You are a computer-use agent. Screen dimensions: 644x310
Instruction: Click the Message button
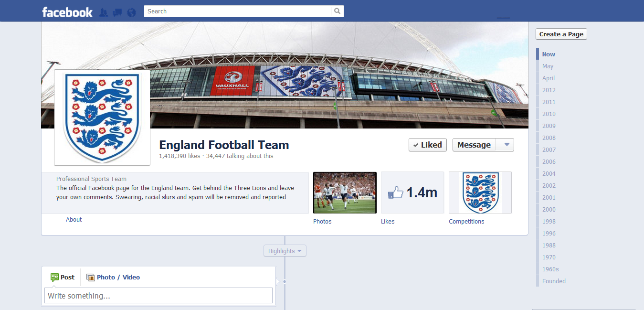coord(474,145)
